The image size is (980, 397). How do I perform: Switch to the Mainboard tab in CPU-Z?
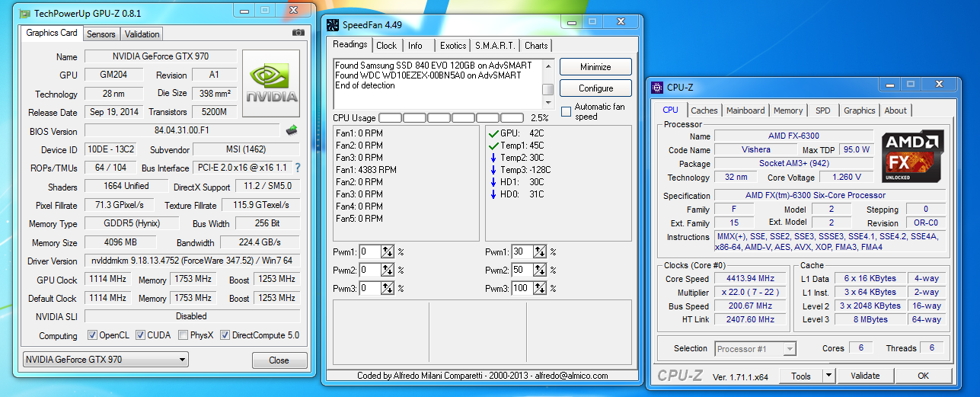coord(745,110)
